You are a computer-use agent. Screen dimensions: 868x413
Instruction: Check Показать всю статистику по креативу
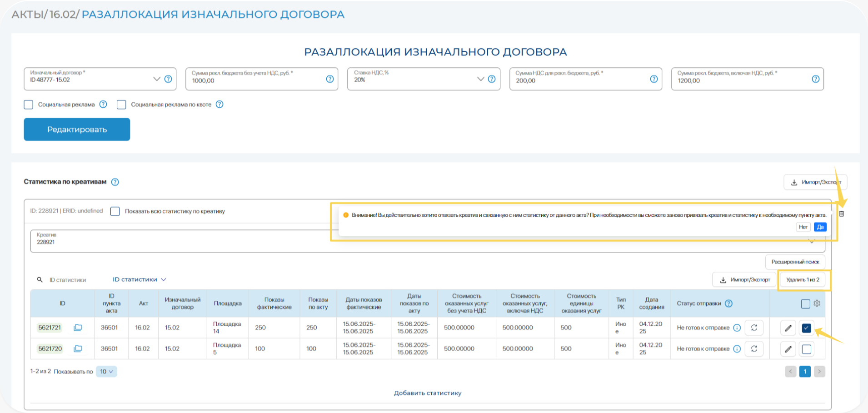[x=115, y=211]
